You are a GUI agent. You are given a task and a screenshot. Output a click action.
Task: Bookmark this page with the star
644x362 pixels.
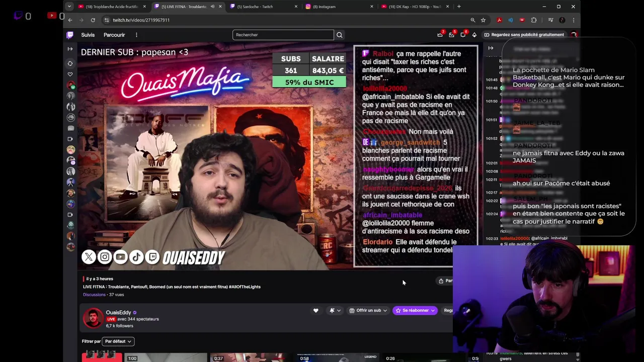(483, 20)
